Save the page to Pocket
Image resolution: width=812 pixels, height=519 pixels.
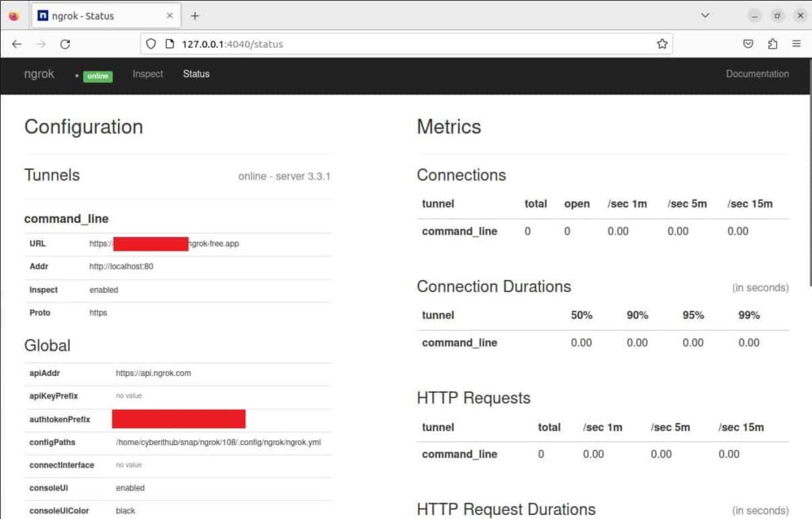(748, 44)
